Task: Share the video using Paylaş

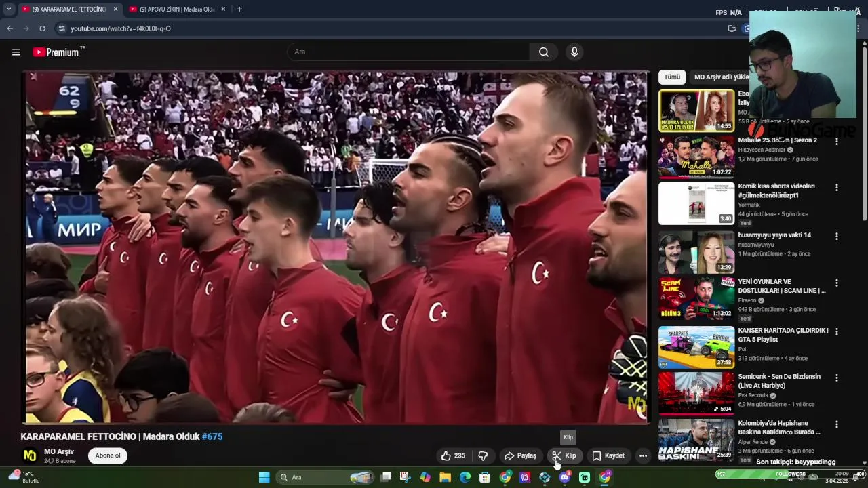Action: click(x=520, y=455)
